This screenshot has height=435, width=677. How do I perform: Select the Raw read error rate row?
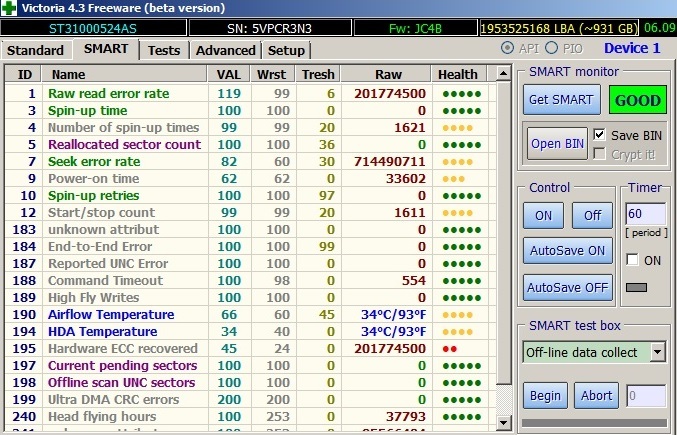click(x=250, y=93)
